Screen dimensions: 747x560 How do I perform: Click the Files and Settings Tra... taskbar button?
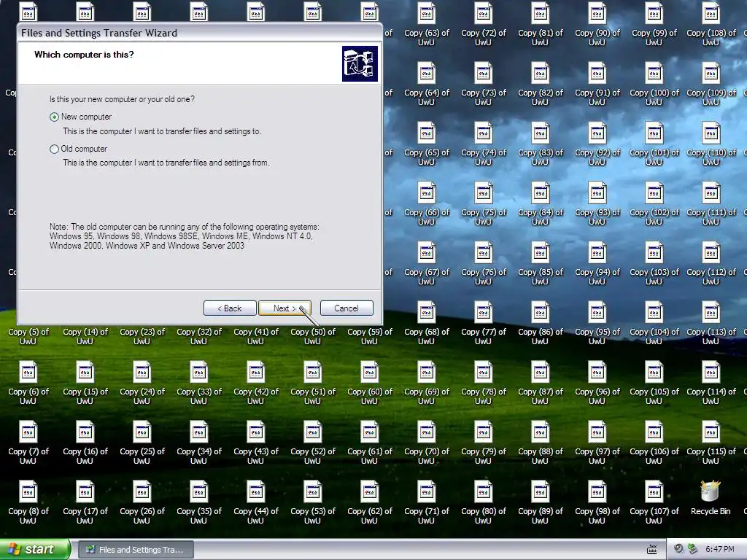pos(136,550)
